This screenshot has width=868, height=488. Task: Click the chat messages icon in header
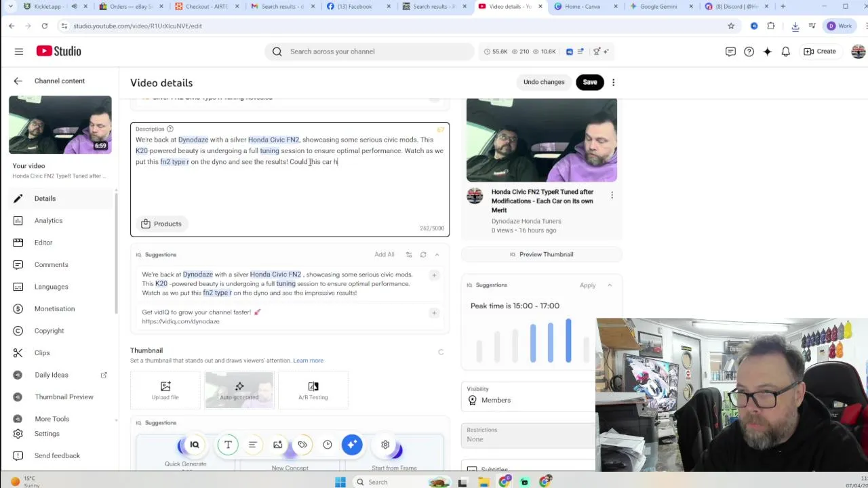coord(730,52)
